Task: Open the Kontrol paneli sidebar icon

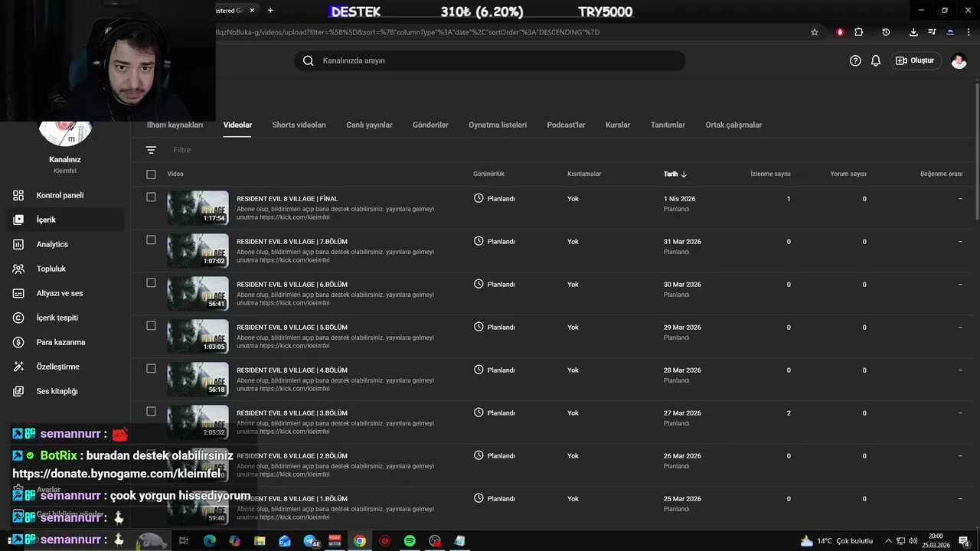Action: 18,195
